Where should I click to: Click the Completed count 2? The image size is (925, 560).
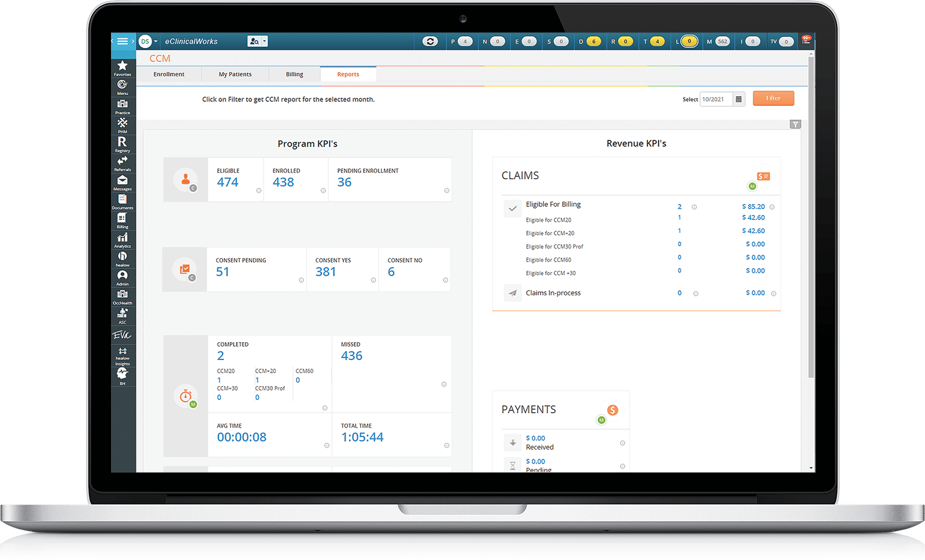click(x=220, y=356)
